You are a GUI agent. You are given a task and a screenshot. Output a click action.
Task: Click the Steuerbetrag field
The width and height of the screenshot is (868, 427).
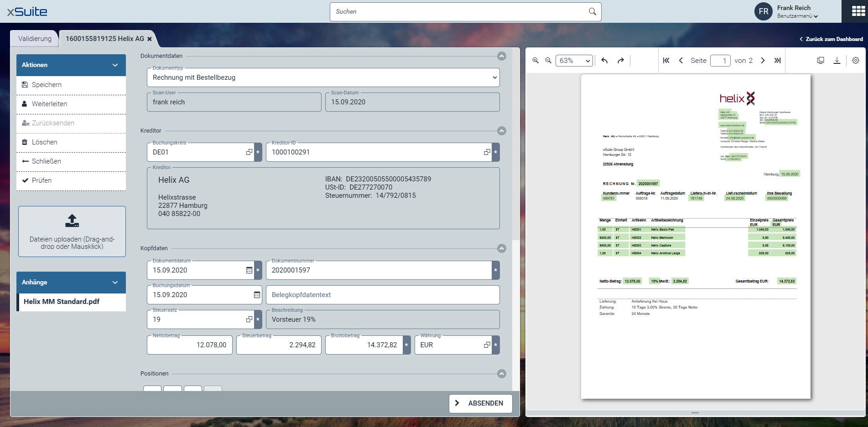[279, 345]
